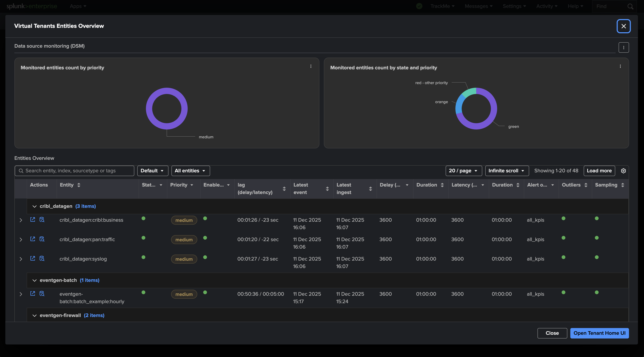The image size is (644, 357).
Task: Collapse the cribl_datagen group
Action: point(35,206)
